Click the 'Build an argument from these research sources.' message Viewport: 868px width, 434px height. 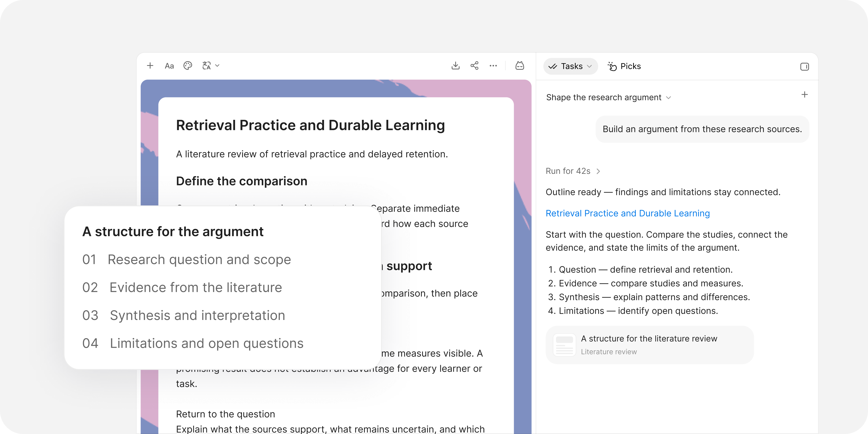click(702, 129)
